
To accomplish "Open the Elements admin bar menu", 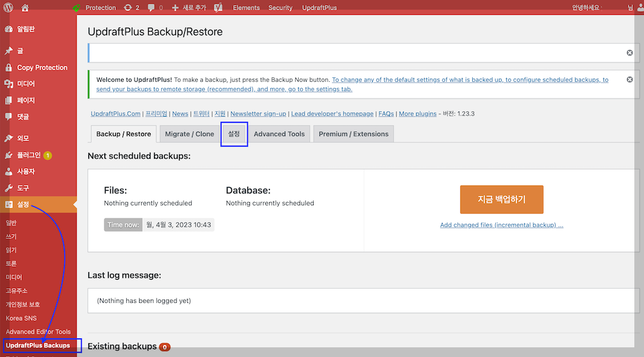I will coord(246,7).
